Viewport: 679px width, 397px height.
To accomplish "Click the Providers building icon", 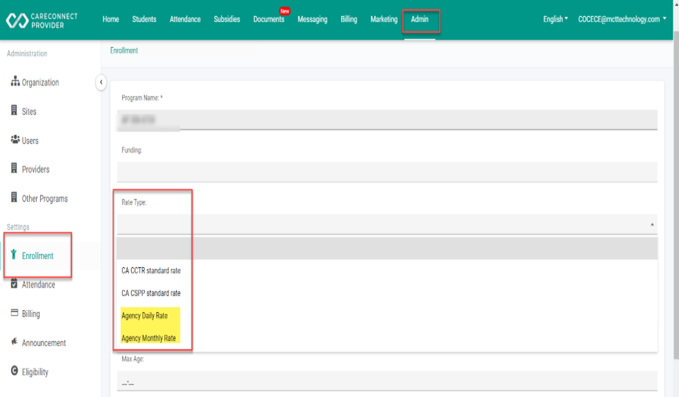I will tap(14, 168).
